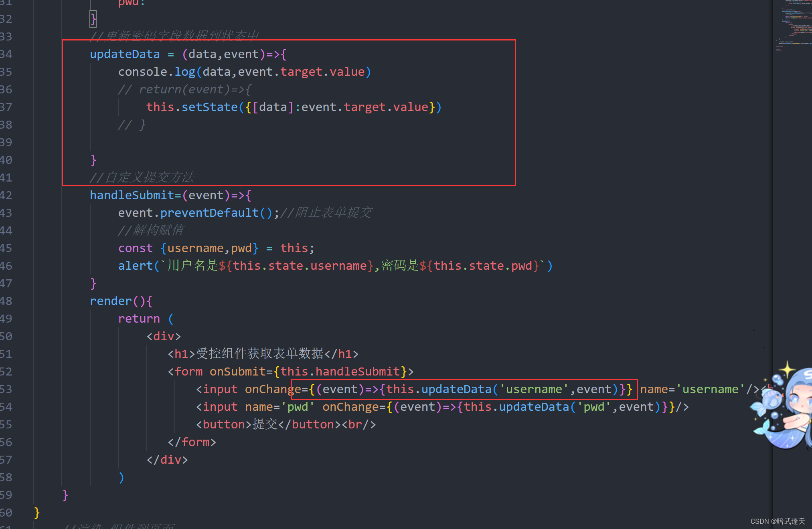Click the '//更新密码字段数据到状态中' comment

click(174, 36)
